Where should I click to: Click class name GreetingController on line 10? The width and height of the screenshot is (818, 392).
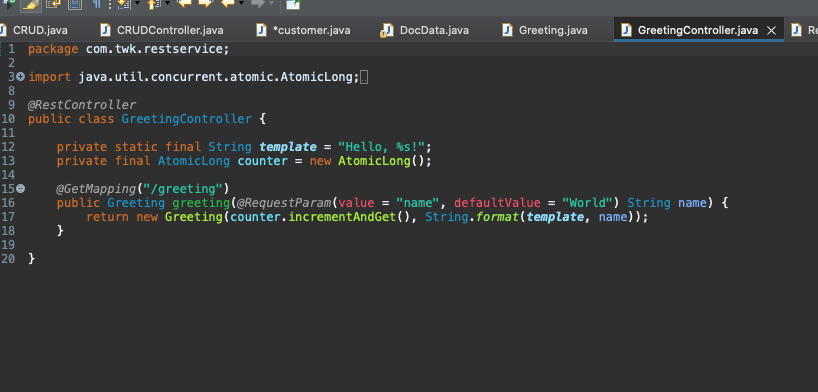pos(187,119)
